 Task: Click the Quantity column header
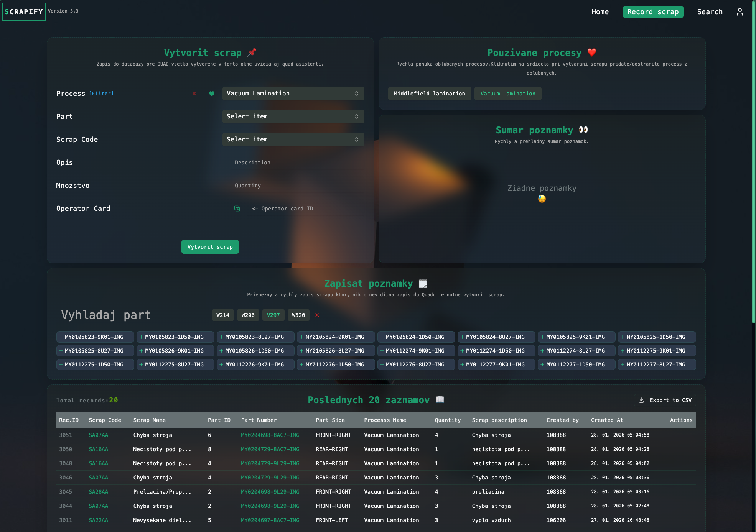tap(448, 420)
